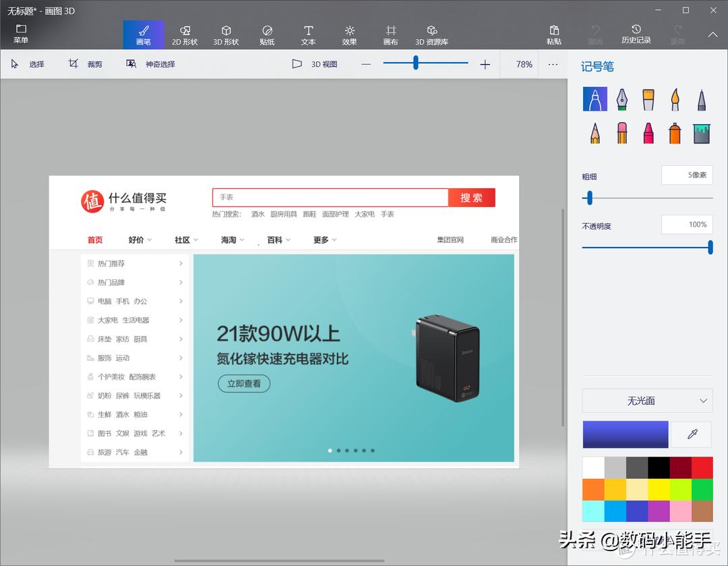Open the matte surface material dropdown
Viewport: 728px width, 566px height.
[646, 401]
